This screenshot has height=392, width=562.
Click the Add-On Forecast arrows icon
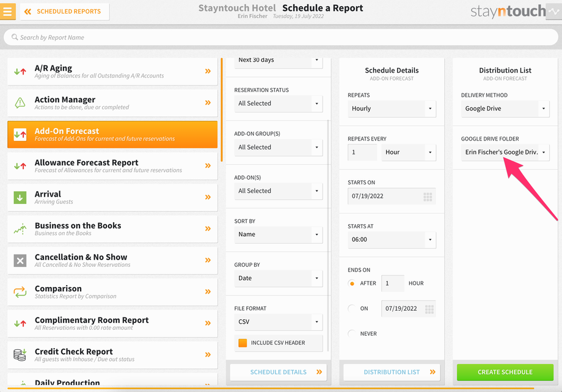tap(20, 134)
